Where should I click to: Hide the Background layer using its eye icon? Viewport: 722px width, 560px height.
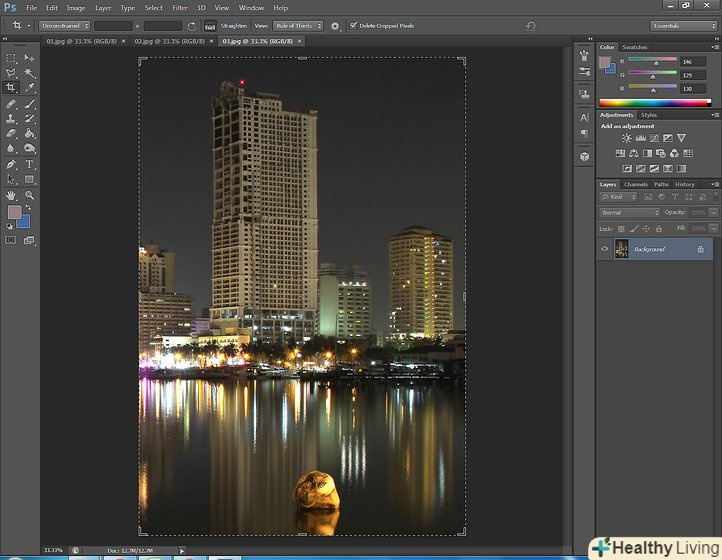pyautogui.click(x=605, y=249)
